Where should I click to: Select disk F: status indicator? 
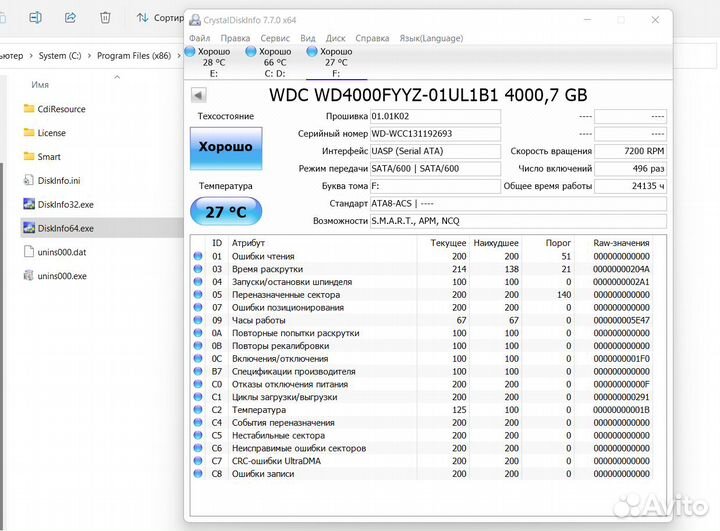[312, 51]
